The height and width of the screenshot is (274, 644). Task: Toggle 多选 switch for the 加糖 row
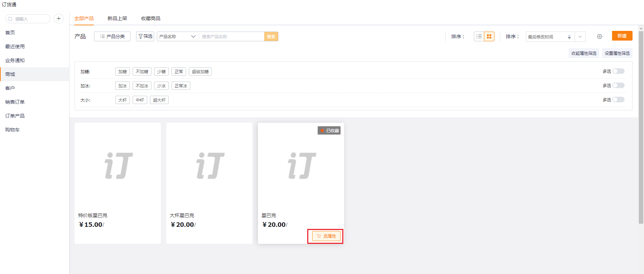[618, 71]
